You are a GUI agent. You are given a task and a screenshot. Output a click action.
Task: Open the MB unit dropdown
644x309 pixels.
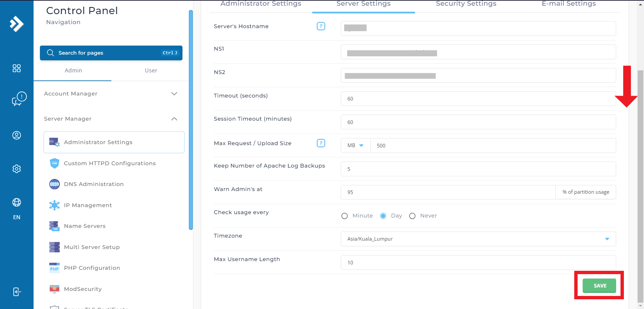tap(356, 145)
